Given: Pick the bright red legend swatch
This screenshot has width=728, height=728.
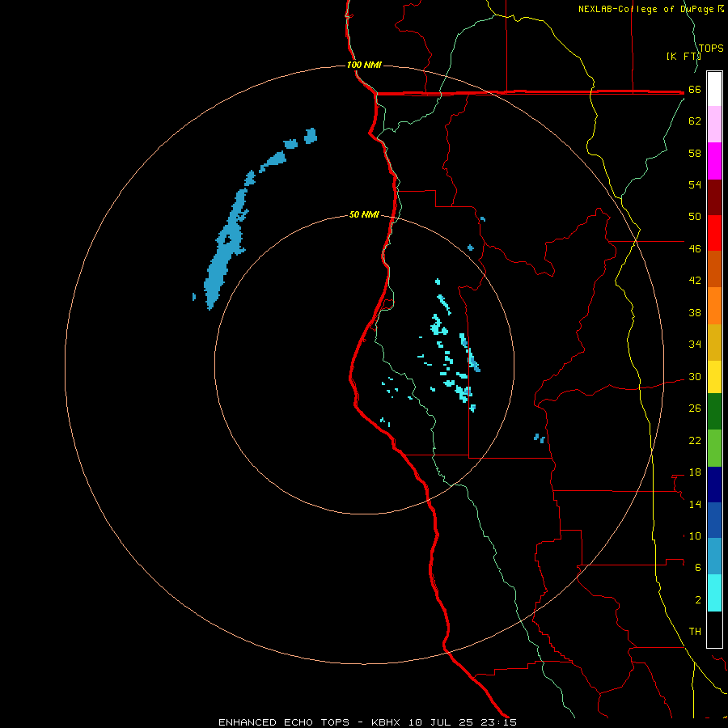Looking at the screenshot, I should pos(714,233).
